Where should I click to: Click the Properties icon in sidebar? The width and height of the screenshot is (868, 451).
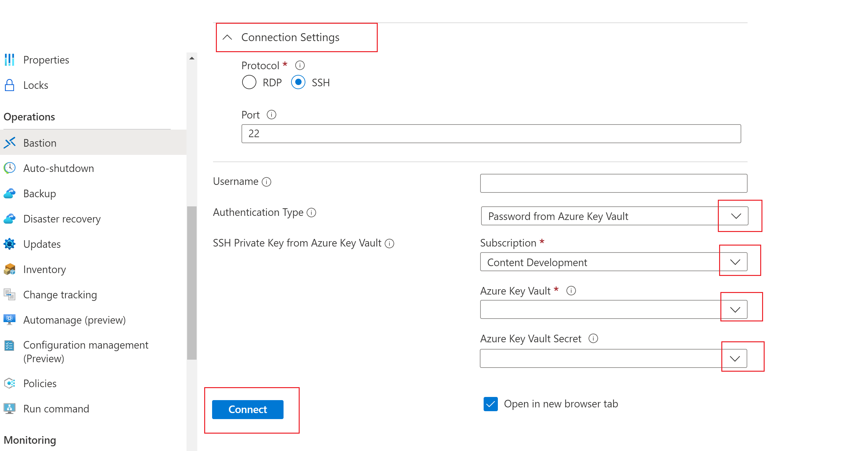point(10,59)
